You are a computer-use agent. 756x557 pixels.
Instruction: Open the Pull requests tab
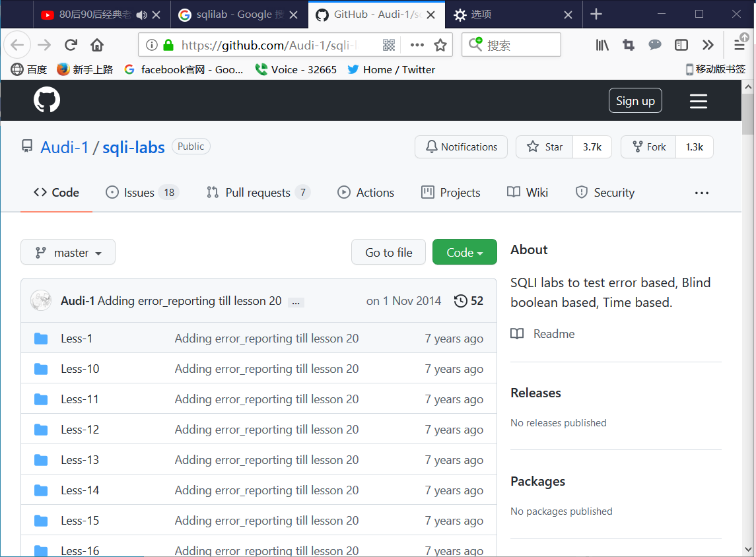(258, 193)
